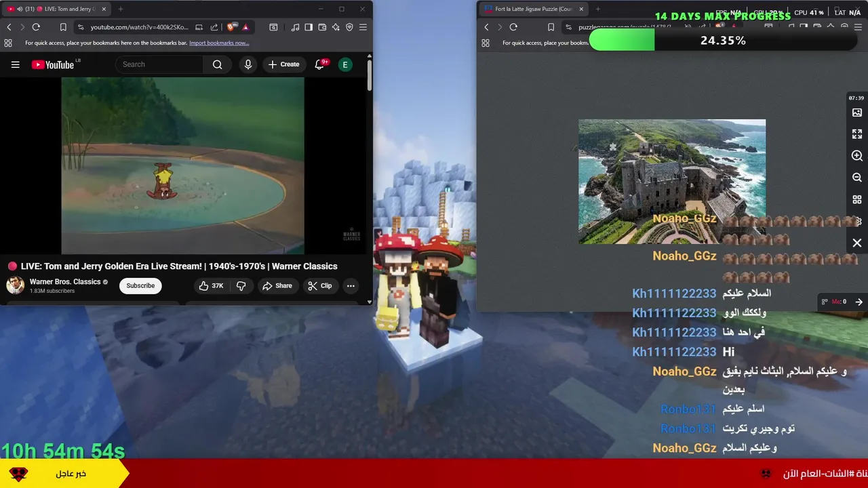Image resolution: width=868 pixels, height=488 pixels.
Task: Bookmark the YouTube page
Action: 63,27
